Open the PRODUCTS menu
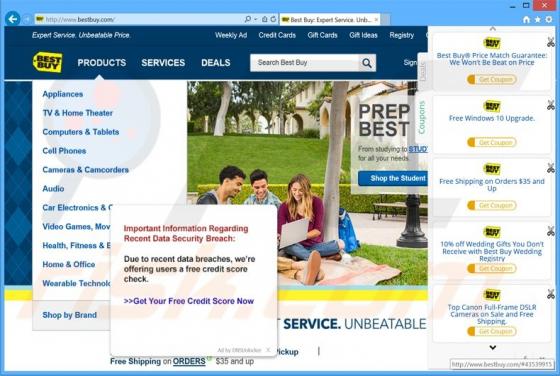Viewport: 560px width, 376px height. click(x=102, y=63)
